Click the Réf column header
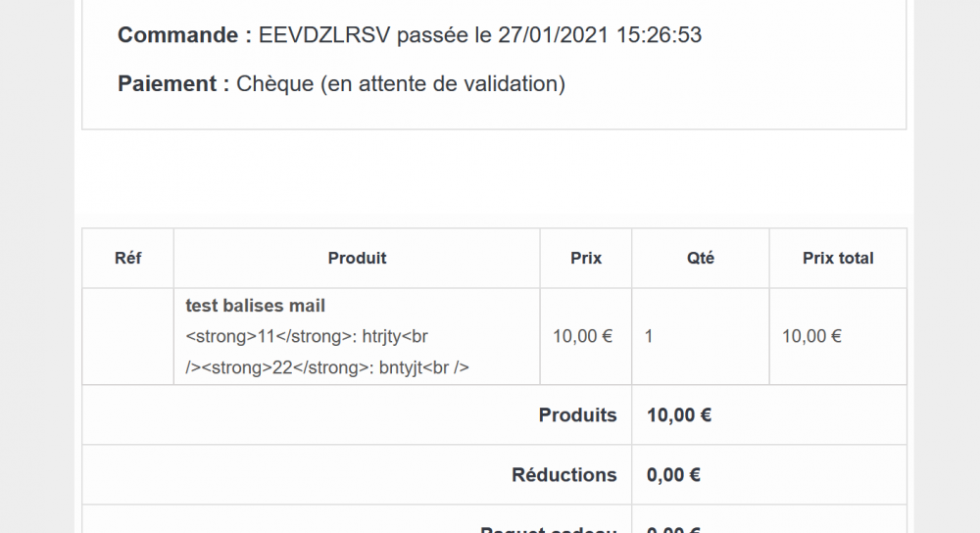 tap(128, 258)
